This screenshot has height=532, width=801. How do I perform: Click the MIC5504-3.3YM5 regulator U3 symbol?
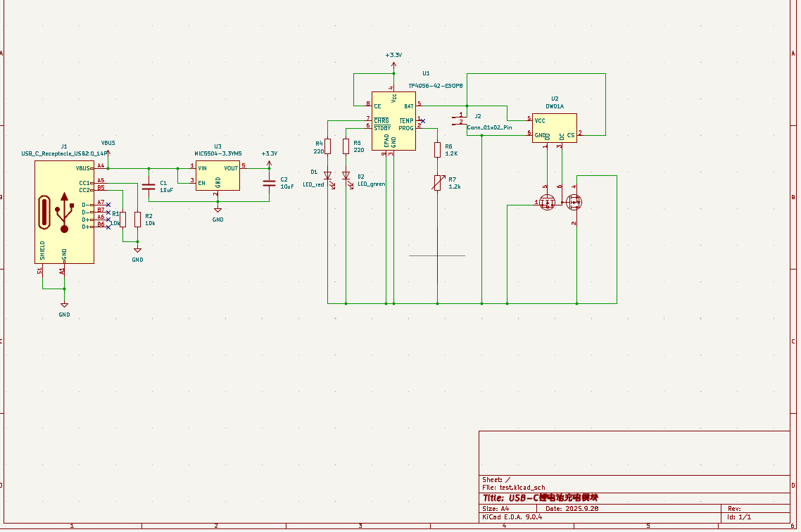tap(217, 175)
